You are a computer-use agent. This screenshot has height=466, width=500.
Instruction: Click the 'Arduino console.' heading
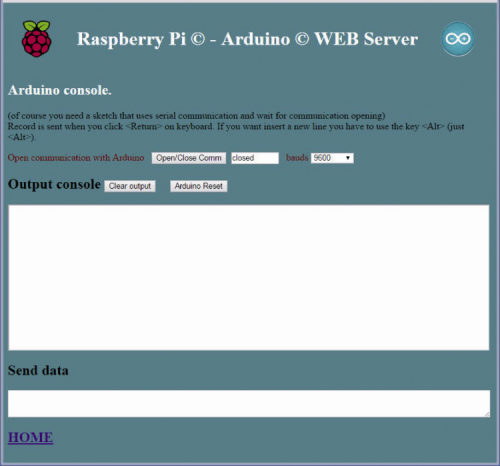(x=60, y=90)
